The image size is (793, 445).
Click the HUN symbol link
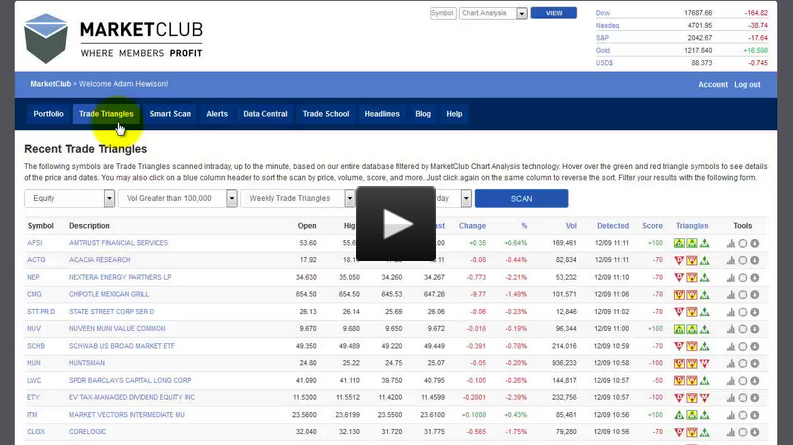tap(34, 363)
